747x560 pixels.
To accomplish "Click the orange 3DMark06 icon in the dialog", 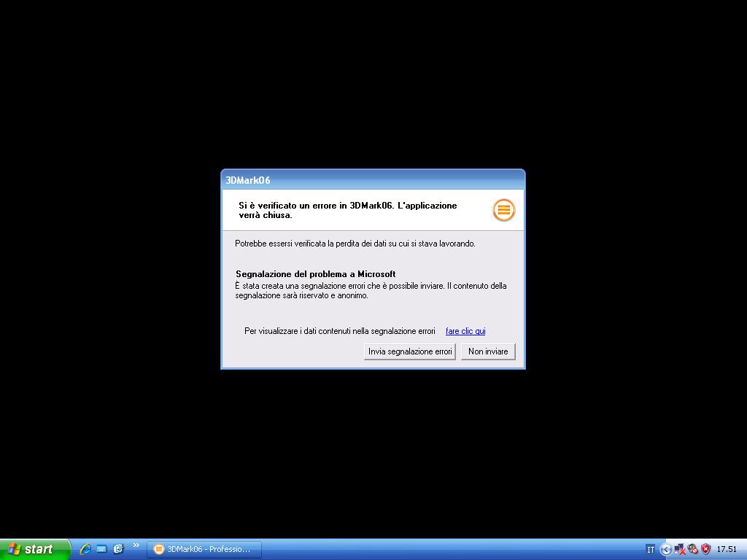I will click(x=504, y=210).
